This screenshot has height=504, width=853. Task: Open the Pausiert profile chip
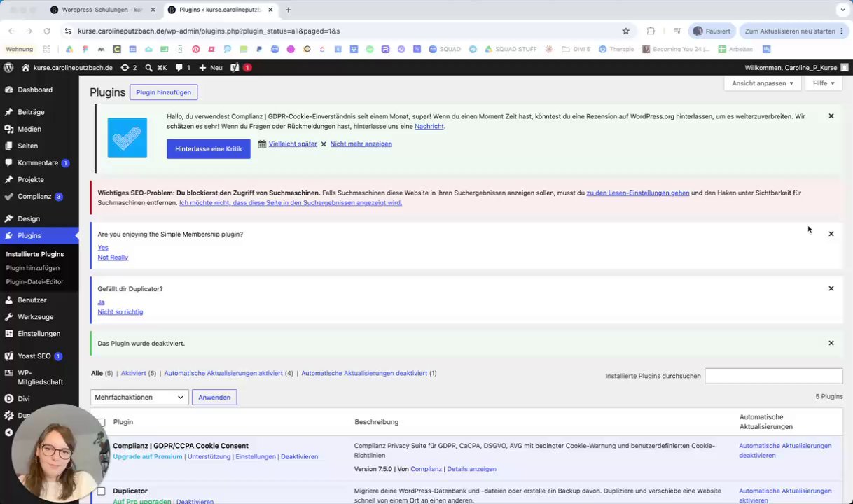pyautogui.click(x=712, y=31)
